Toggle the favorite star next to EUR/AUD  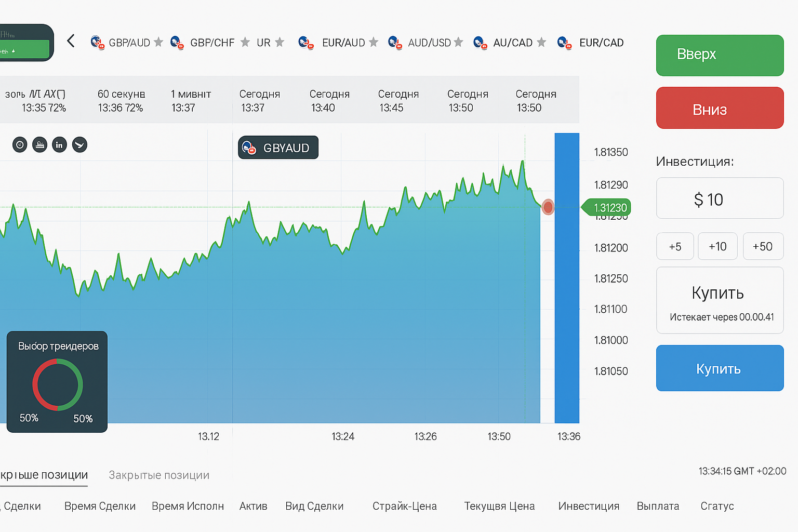[373, 42]
